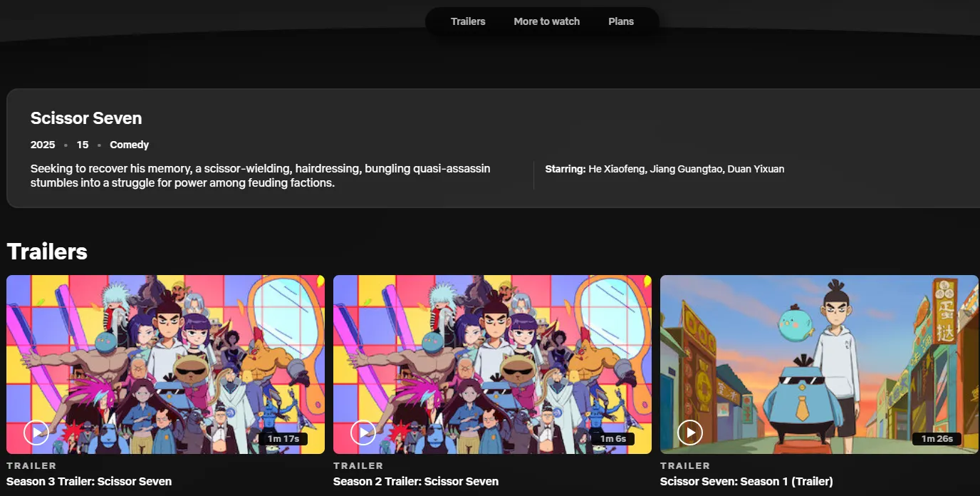Click cast member Duan Yixuan
Screen dimensions: 980x496
pos(756,169)
